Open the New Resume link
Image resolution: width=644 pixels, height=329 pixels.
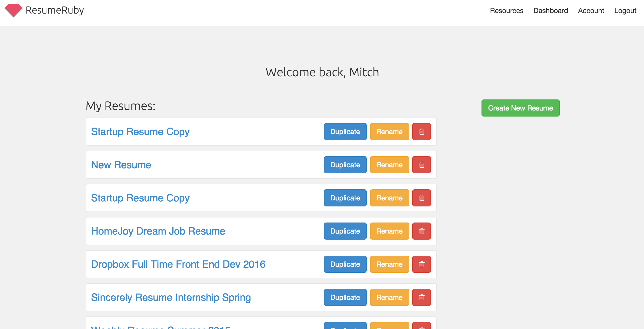[x=121, y=165]
